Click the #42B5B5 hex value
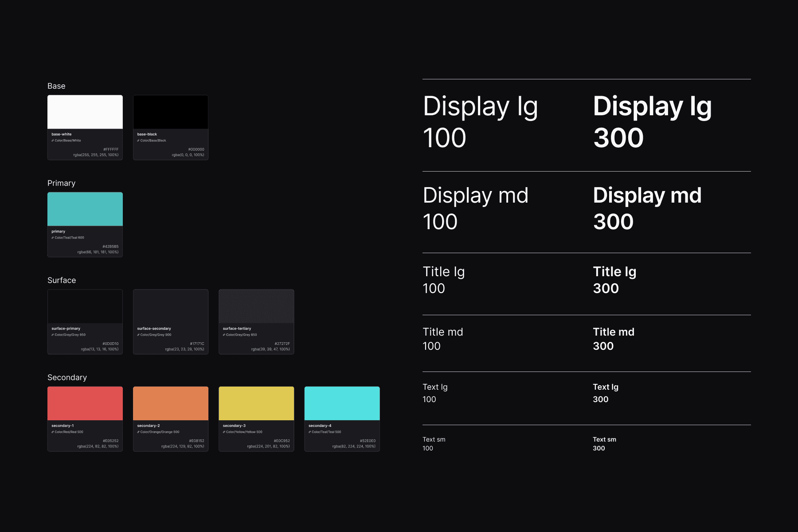 (x=110, y=246)
